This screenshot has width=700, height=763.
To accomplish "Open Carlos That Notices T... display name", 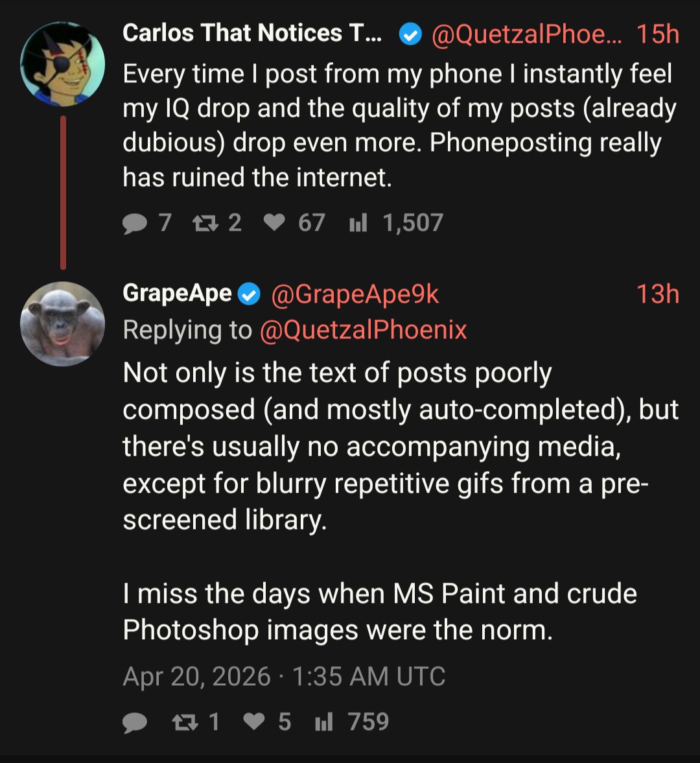I will pyautogui.click(x=252, y=33).
